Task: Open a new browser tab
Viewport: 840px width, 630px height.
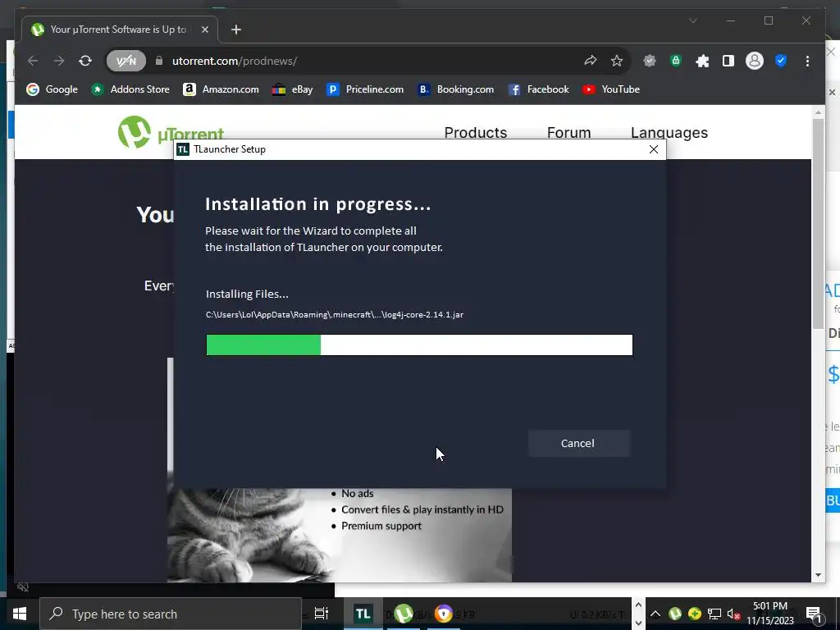Action: point(236,30)
